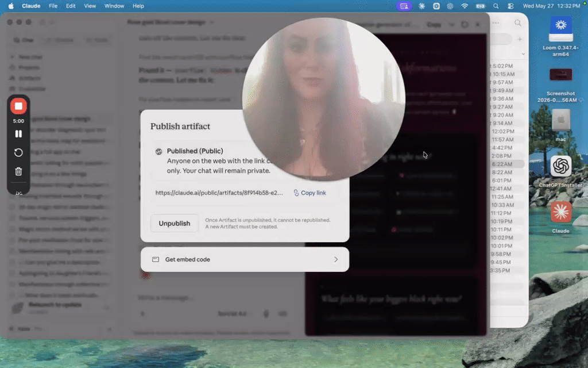Image resolution: width=588 pixels, height=368 pixels.
Task: Delete the recording with the trash icon
Action: [x=18, y=171]
